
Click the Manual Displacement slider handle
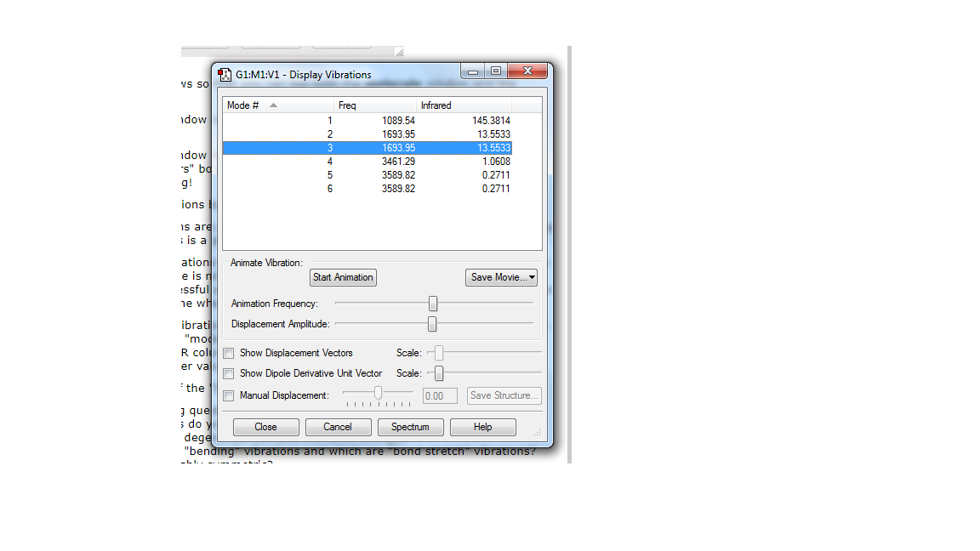378,392
